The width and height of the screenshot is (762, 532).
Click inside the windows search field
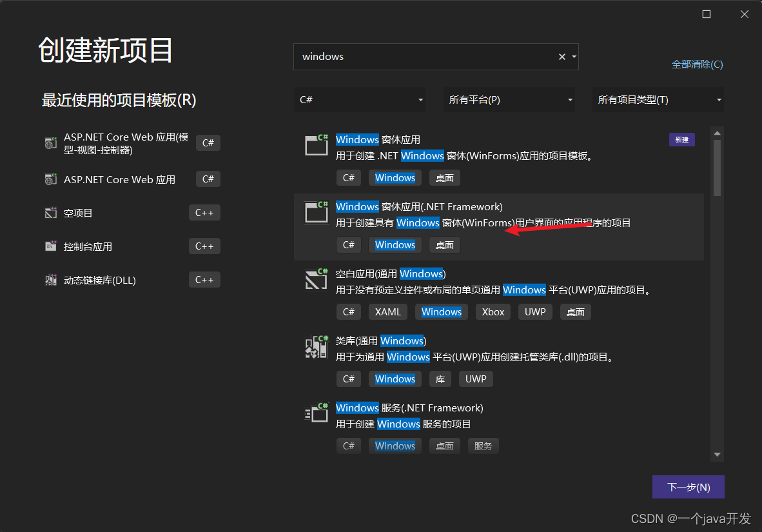419,56
